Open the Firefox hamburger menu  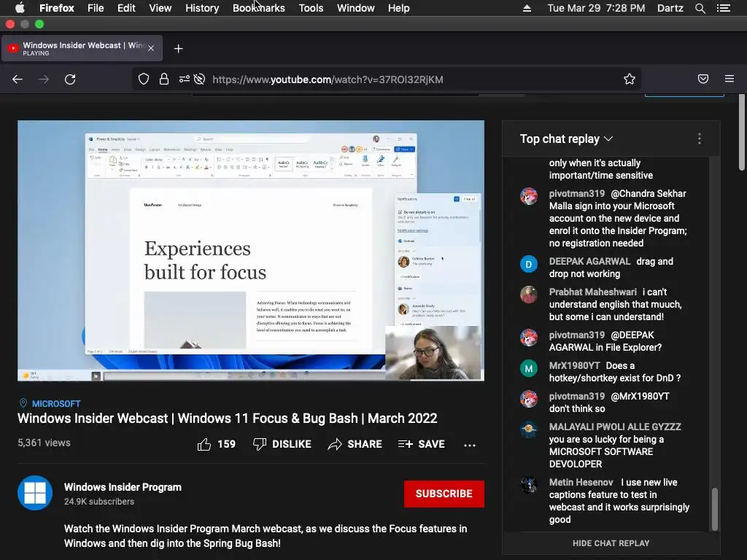[x=729, y=79]
